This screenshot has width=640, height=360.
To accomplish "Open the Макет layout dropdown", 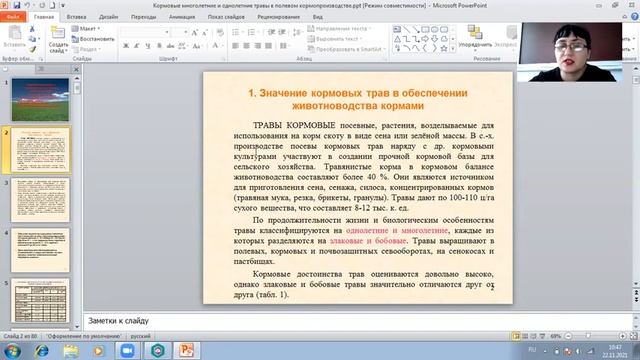I will click(86, 29).
